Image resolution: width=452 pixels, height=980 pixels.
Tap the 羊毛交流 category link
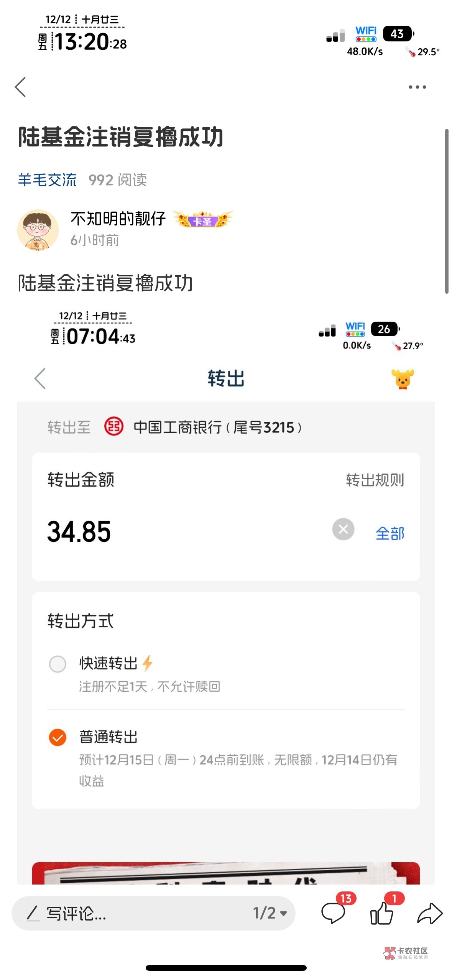tap(47, 180)
